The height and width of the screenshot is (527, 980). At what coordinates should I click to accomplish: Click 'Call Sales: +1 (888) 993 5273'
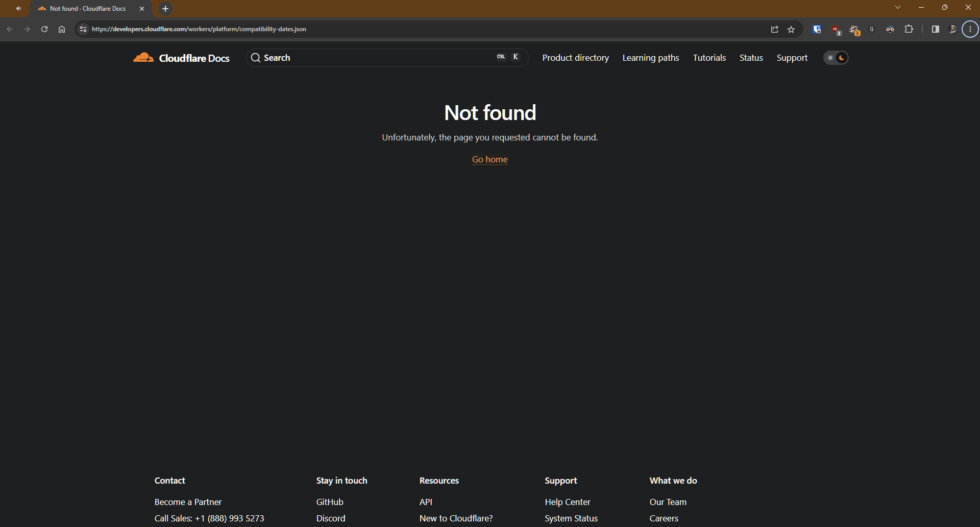click(209, 518)
